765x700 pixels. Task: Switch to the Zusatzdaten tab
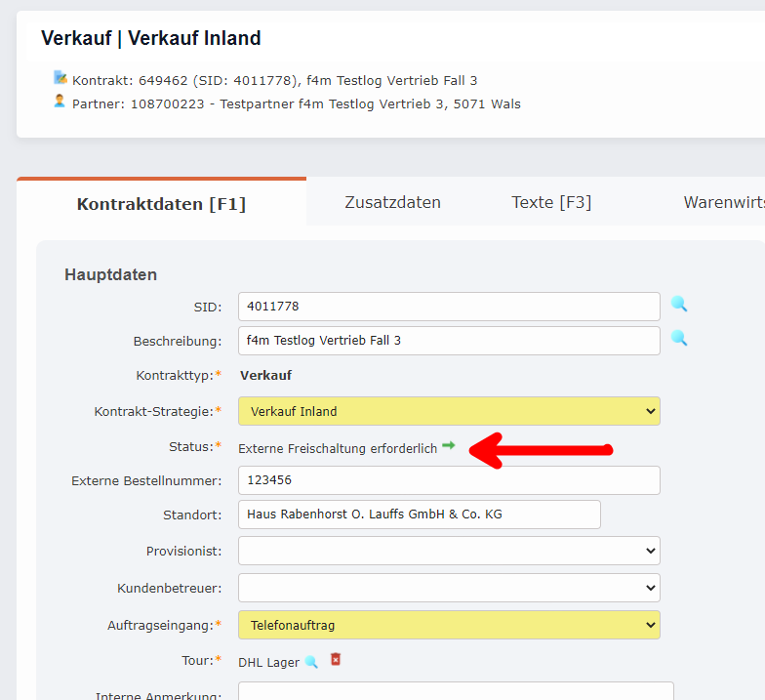(392, 203)
